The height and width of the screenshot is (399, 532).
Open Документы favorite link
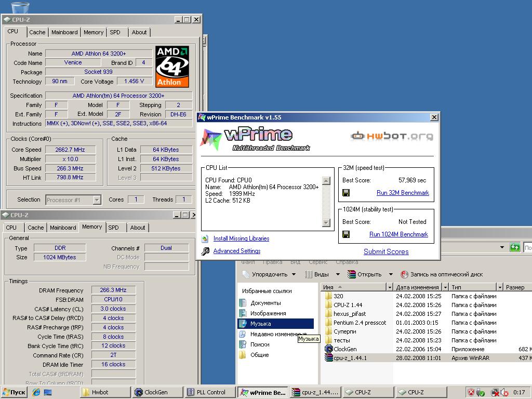[x=265, y=303]
